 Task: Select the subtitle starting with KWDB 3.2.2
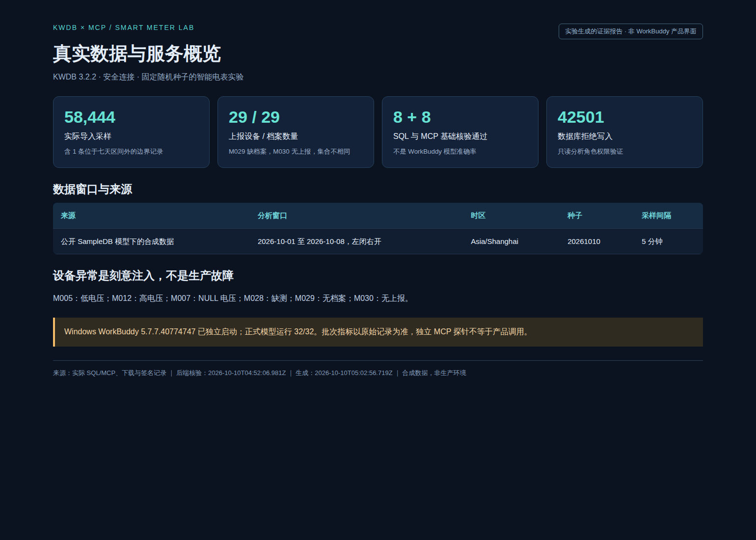click(148, 77)
